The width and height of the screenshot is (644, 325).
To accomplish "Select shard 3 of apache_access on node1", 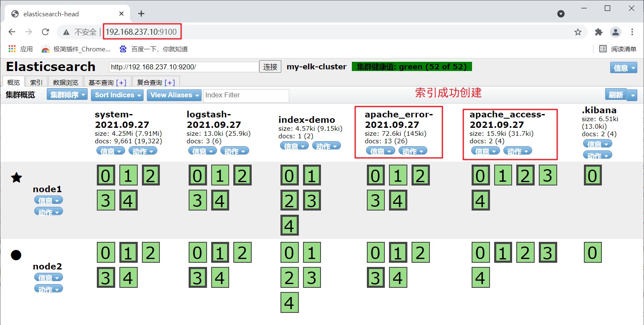I will point(548,175).
